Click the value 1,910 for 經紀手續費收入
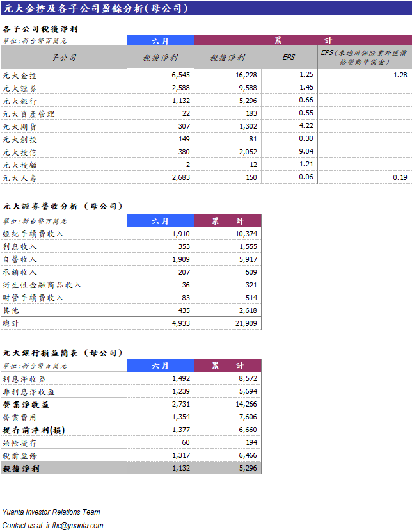Image resolution: width=412 pixels, height=532 pixels. [181, 234]
